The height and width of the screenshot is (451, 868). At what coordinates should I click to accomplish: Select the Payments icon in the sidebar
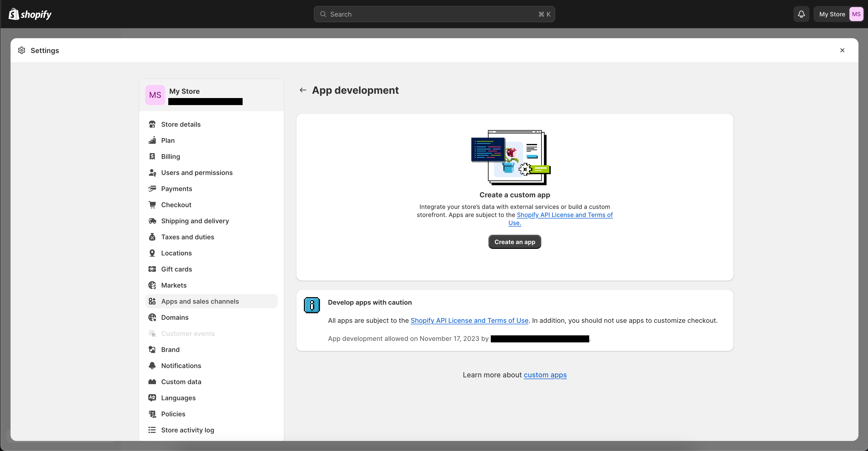(153, 189)
